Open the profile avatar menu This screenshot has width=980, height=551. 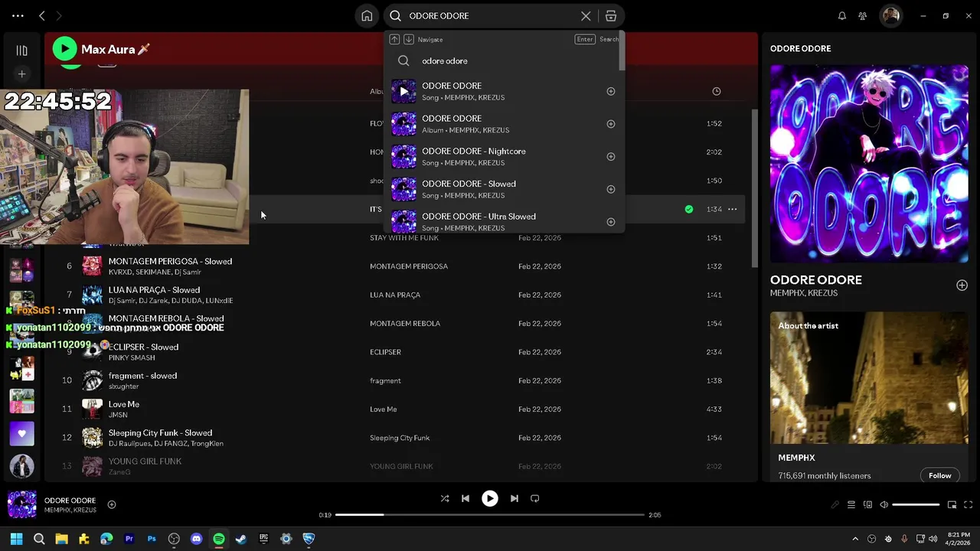coord(890,16)
